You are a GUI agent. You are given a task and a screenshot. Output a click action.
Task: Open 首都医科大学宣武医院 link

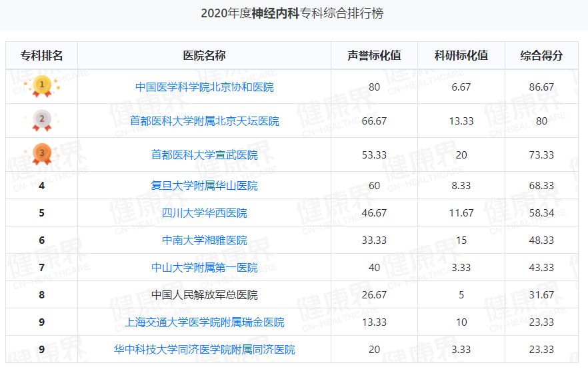coord(205,155)
